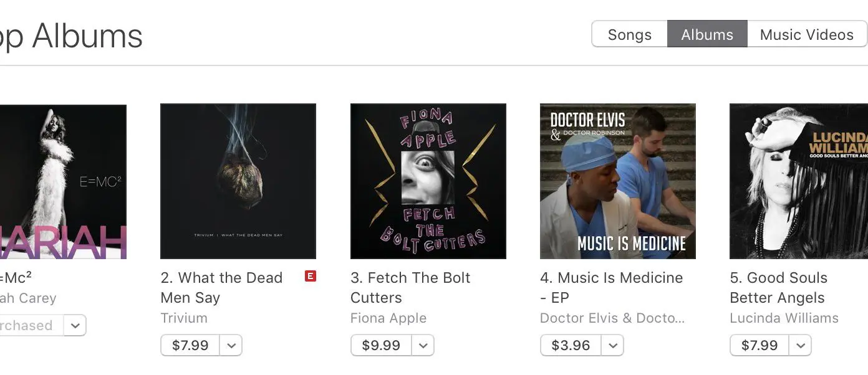Viewport: 868px width, 375px height.
Task: Open the options arrow next to $9.99
Action: (x=423, y=345)
